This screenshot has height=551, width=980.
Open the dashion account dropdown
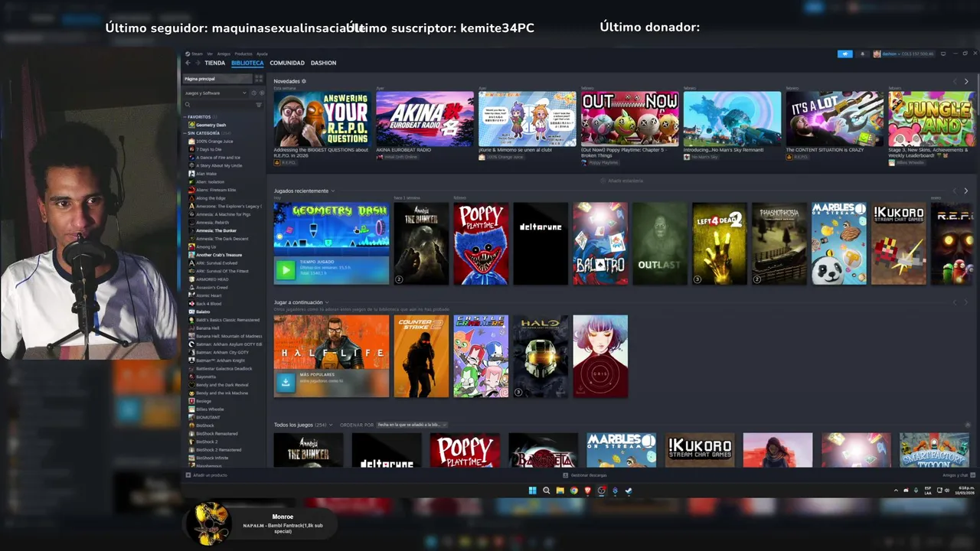tap(903, 54)
